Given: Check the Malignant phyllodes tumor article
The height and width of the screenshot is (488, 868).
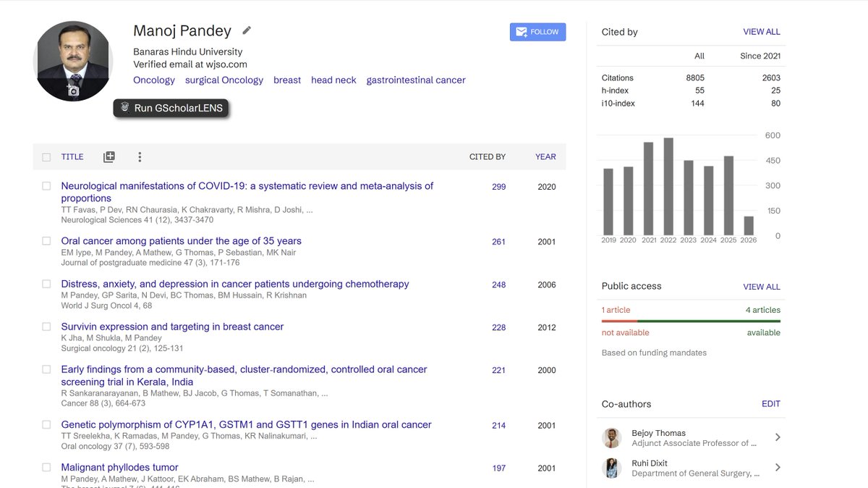Looking at the screenshot, I should coord(46,468).
